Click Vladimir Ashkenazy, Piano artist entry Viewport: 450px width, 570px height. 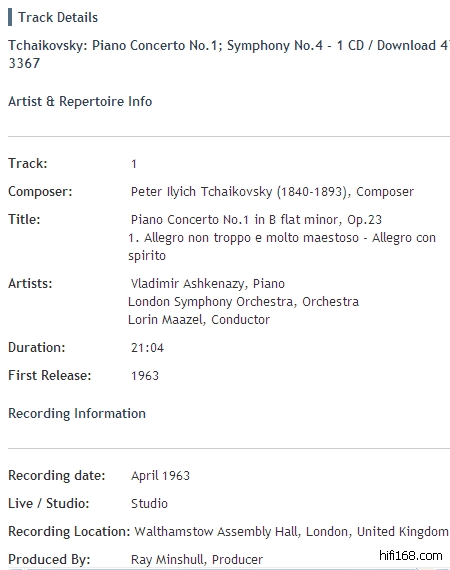coord(208,284)
